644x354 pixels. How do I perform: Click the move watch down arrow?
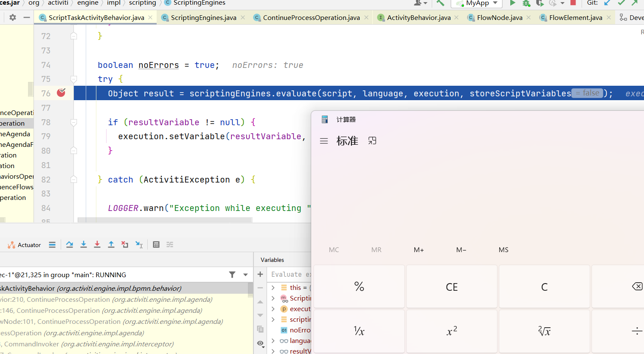(x=260, y=315)
